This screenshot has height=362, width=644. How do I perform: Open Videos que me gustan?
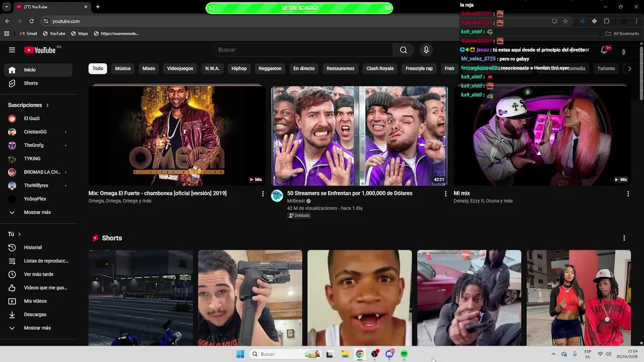pos(38,288)
